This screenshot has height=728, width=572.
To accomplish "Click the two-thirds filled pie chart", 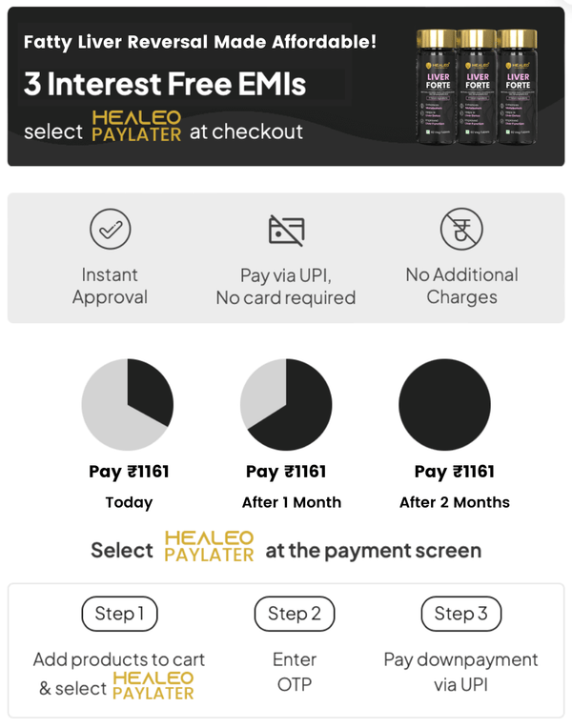I will (x=286, y=405).
